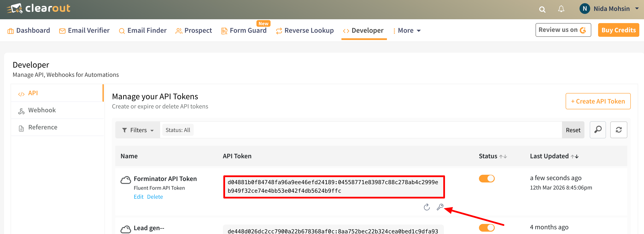Click the key icon to reveal the token

[440, 207]
